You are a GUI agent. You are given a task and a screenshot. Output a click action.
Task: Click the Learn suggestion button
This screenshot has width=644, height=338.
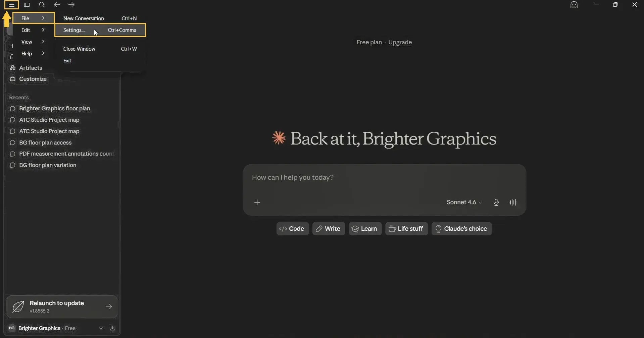[365, 229]
